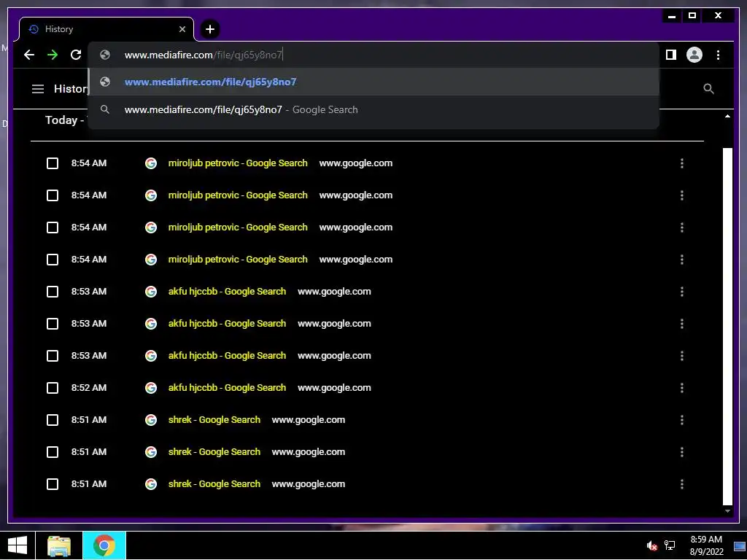Open a new tab with the plus button
This screenshot has width=747, height=560.
pos(210,29)
